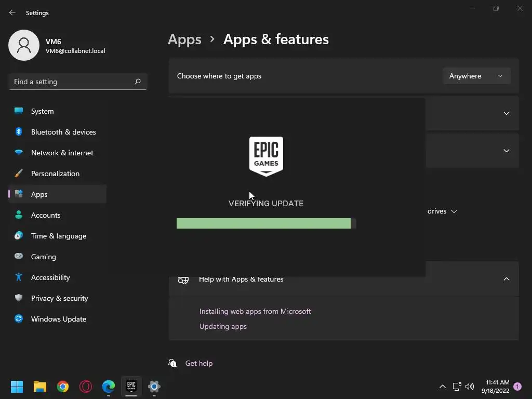
Task: Click the Gaming controller icon
Action: [19, 256]
